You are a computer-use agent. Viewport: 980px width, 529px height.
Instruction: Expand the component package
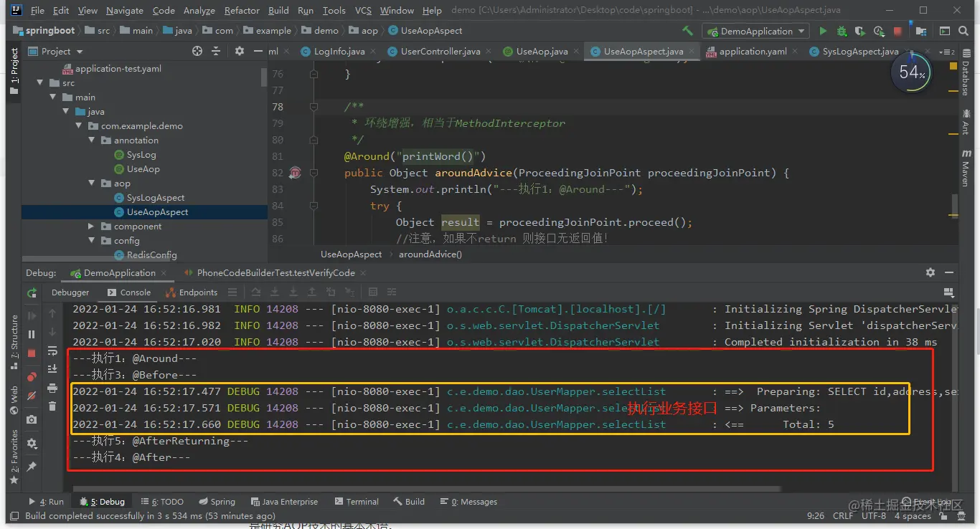tap(92, 227)
